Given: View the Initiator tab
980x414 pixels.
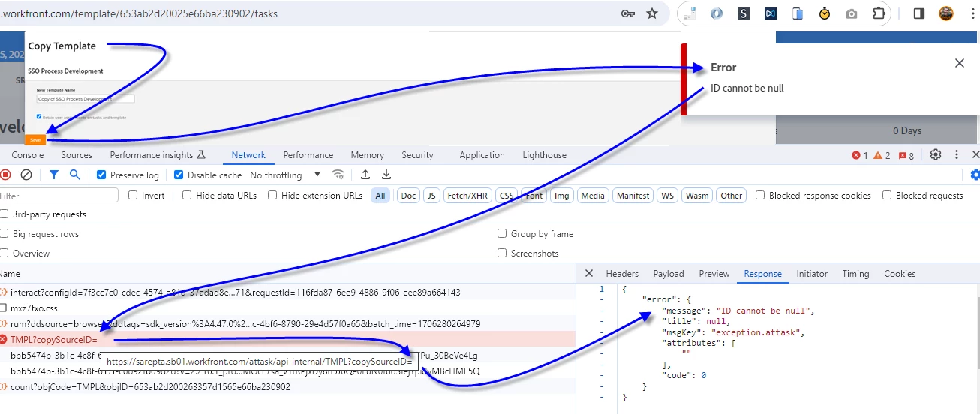Looking at the screenshot, I should tap(812, 274).
